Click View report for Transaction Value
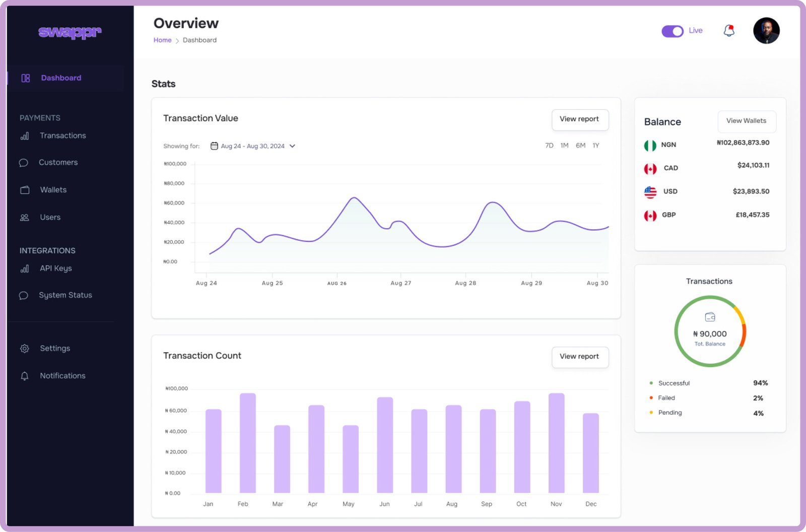The image size is (806, 532). pos(579,119)
